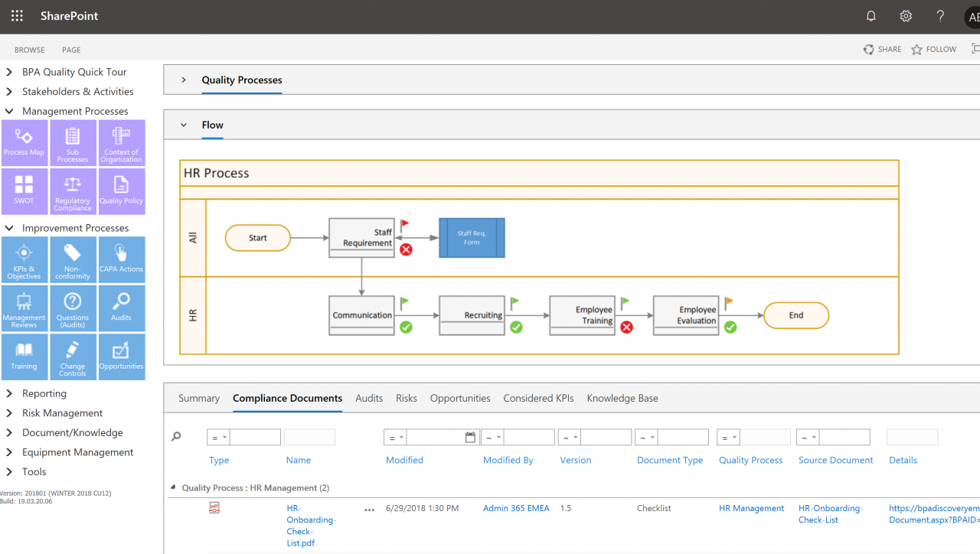The height and width of the screenshot is (554, 980).
Task: Click the KPIs & Objectives tile
Action: pos(24,260)
